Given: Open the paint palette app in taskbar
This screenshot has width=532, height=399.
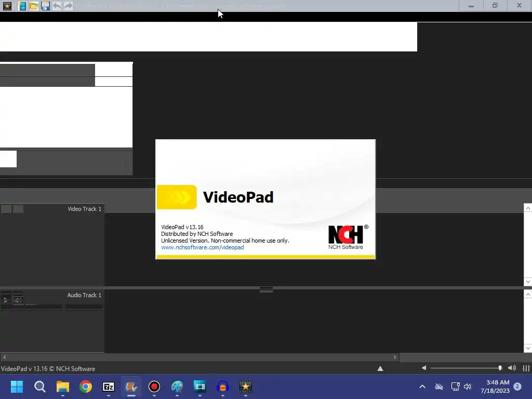Looking at the screenshot, I should click(177, 387).
